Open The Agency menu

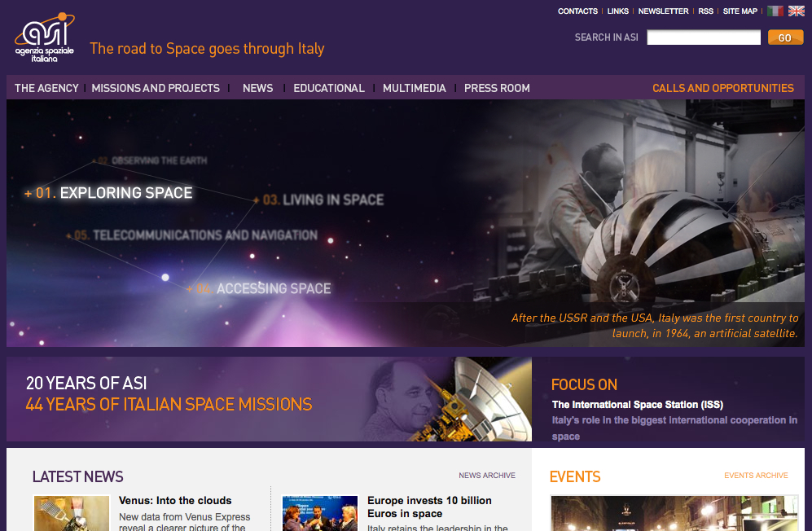(x=46, y=88)
